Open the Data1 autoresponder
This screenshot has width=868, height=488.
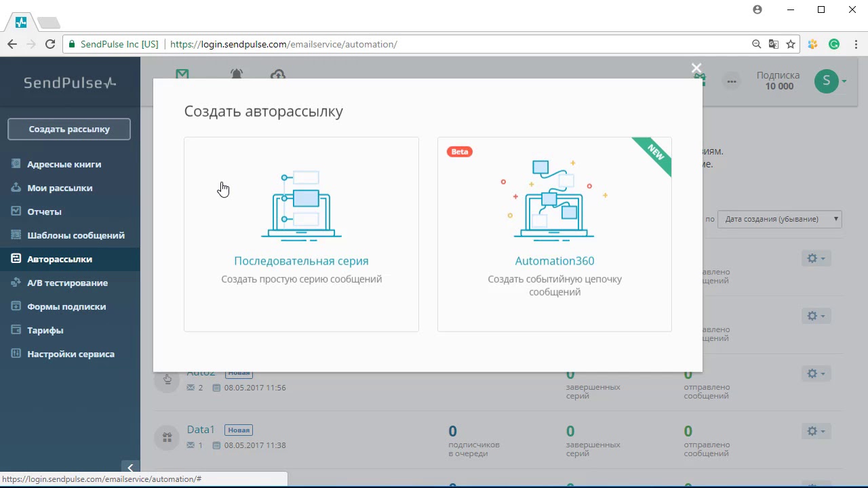tap(201, 430)
